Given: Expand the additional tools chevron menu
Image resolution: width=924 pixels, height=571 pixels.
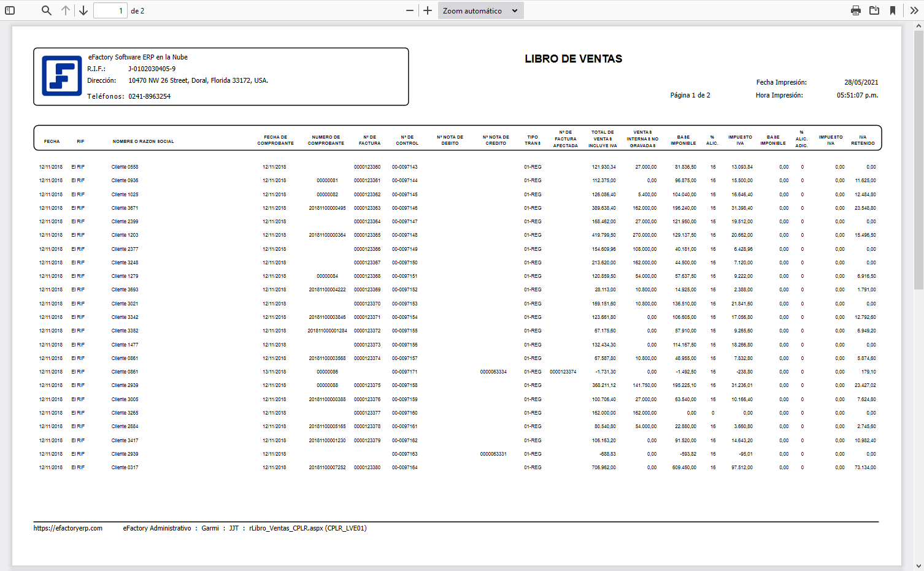Looking at the screenshot, I should click(x=914, y=10).
